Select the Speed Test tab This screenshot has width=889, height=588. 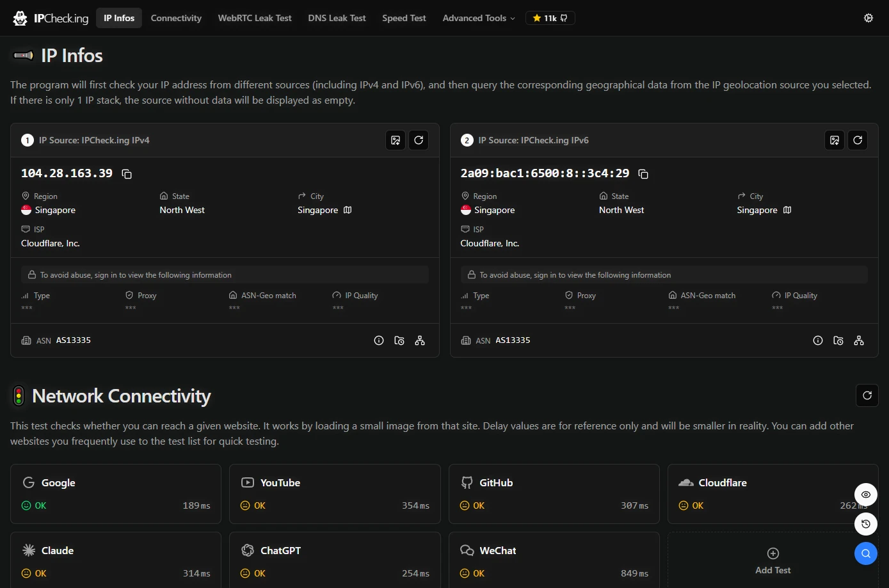[x=404, y=18]
